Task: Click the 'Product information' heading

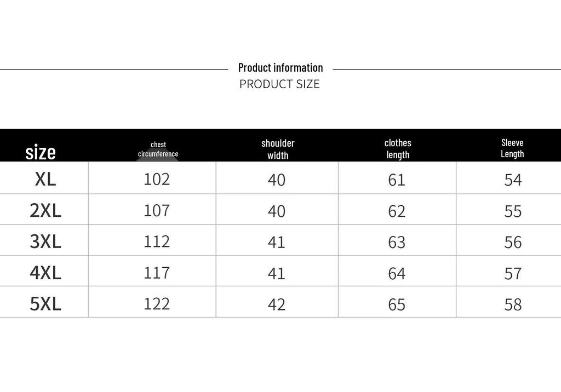Action: click(x=280, y=67)
